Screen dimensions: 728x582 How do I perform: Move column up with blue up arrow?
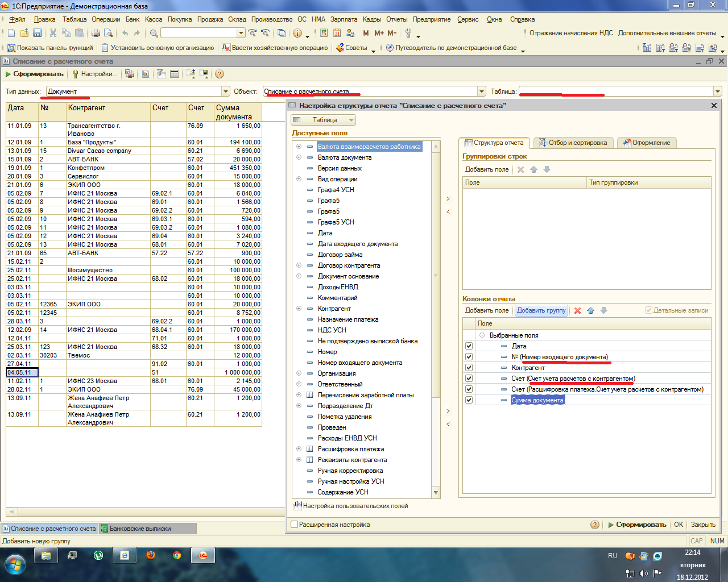[x=590, y=310]
